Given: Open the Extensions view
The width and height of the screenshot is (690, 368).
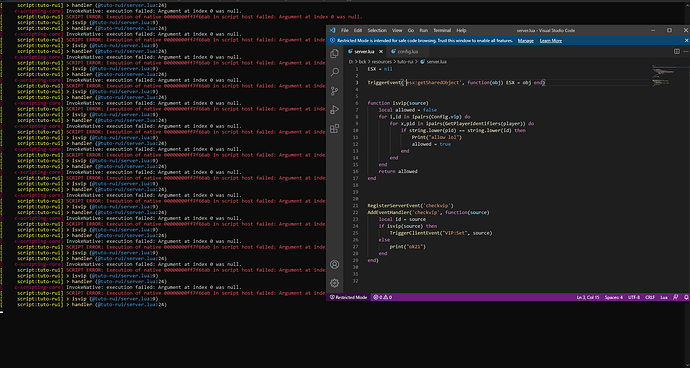Looking at the screenshot, I should point(334,129).
